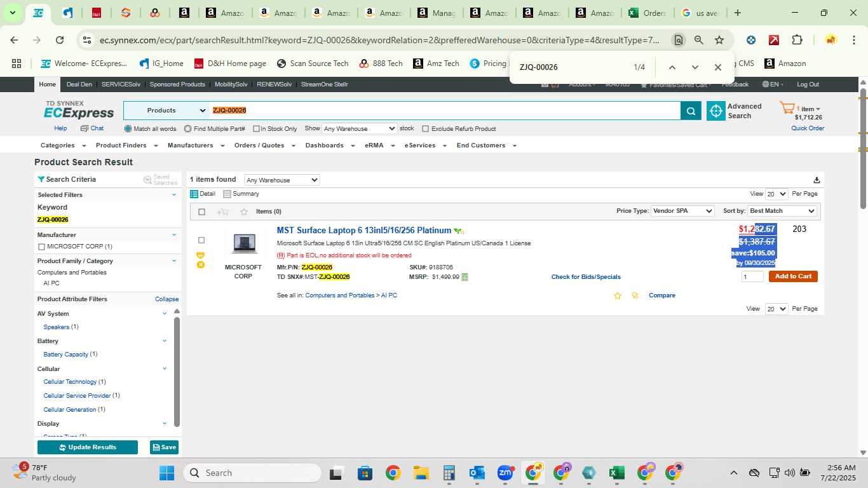Open Advanced Search crosshair icon
The width and height of the screenshot is (868, 488).
click(716, 111)
